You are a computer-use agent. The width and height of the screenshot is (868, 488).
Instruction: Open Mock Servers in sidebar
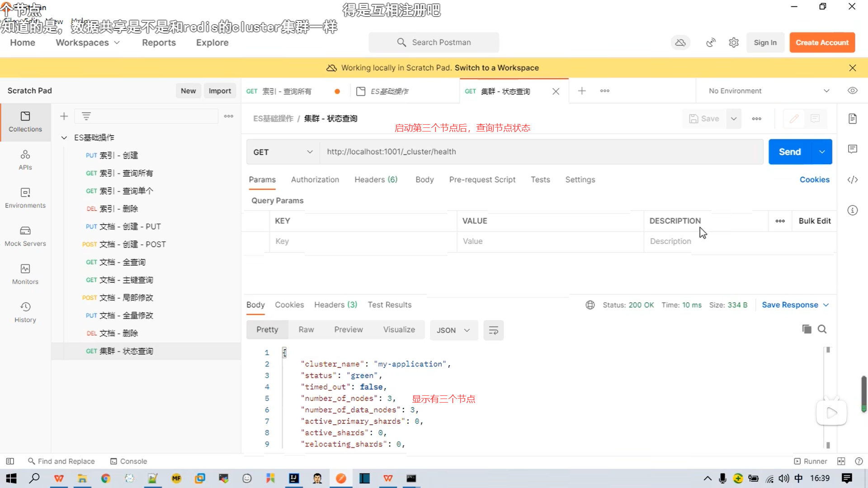pyautogui.click(x=25, y=236)
